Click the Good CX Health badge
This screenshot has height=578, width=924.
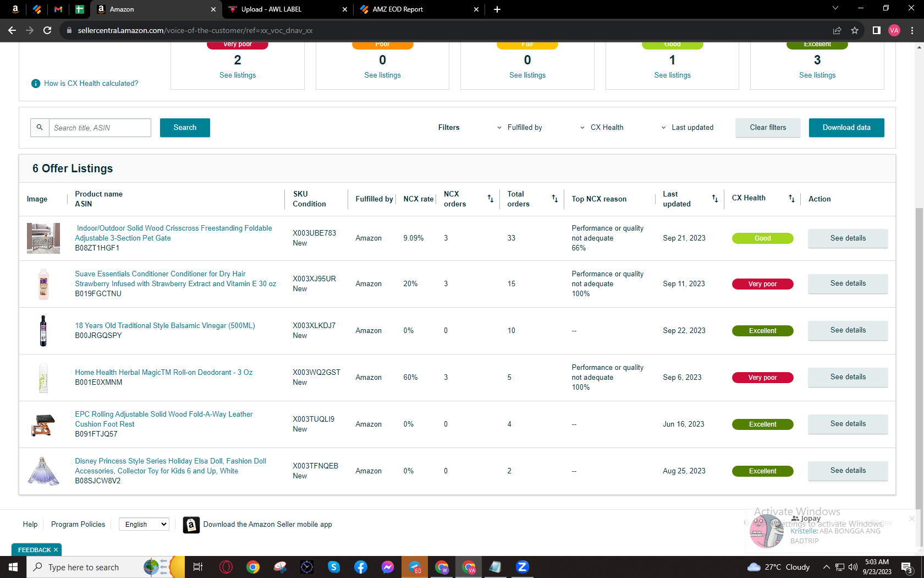(763, 238)
